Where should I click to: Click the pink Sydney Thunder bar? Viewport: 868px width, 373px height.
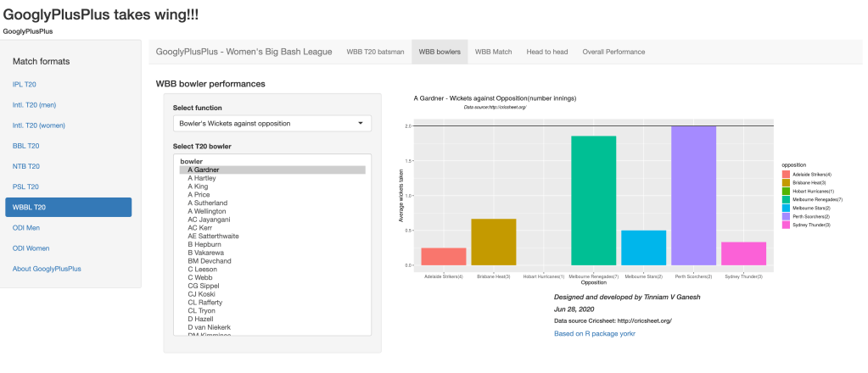743,253
